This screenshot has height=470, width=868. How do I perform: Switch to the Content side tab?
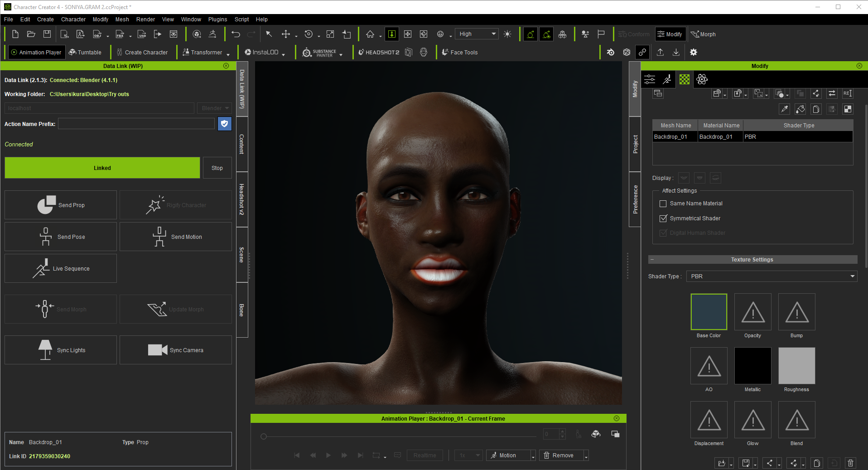click(x=242, y=144)
